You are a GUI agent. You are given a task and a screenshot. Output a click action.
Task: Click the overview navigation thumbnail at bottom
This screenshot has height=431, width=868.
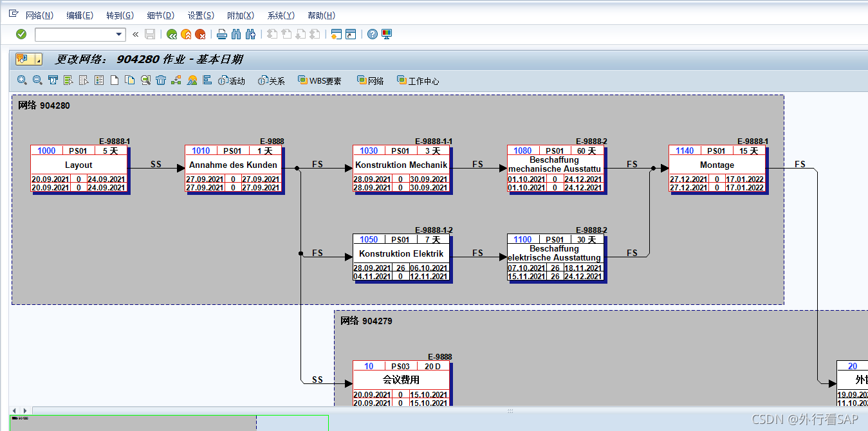(x=169, y=423)
